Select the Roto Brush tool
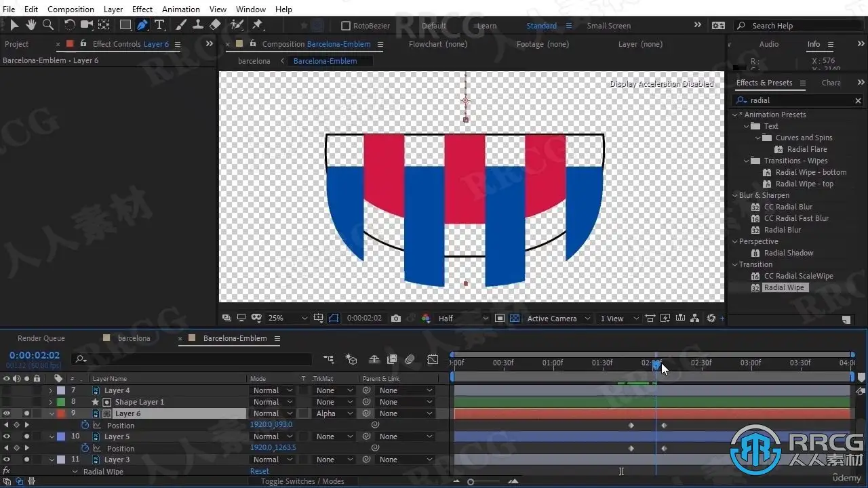This screenshot has height=488, width=868. 237,25
